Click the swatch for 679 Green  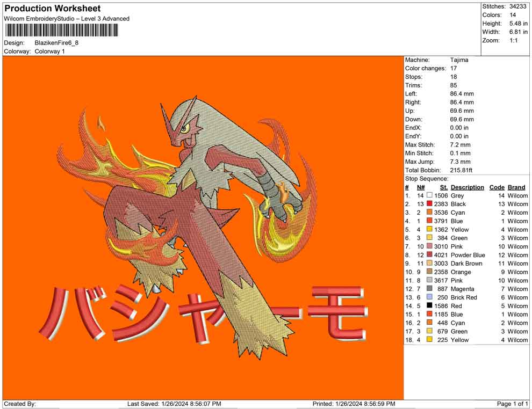click(x=429, y=331)
